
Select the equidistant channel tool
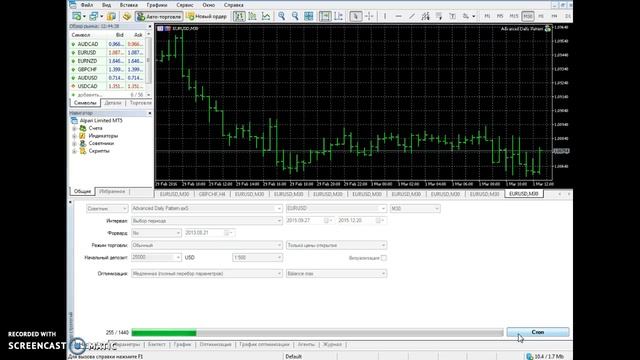(425, 16)
